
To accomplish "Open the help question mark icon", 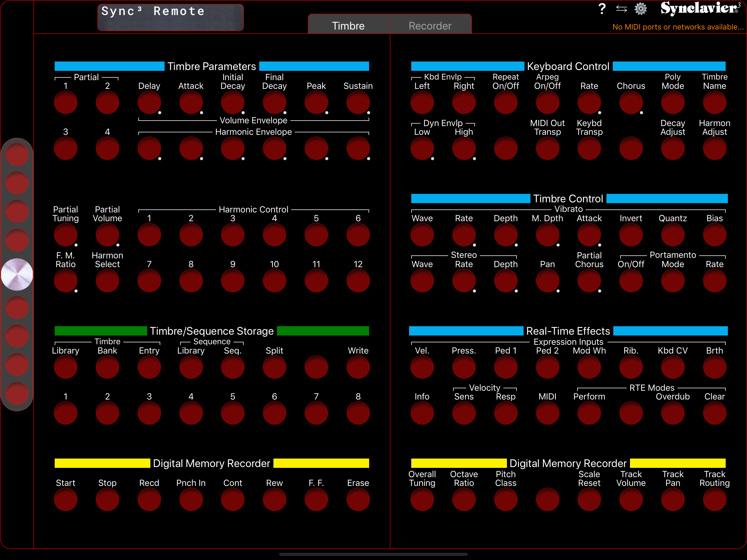I will click(x=602, y=9).
